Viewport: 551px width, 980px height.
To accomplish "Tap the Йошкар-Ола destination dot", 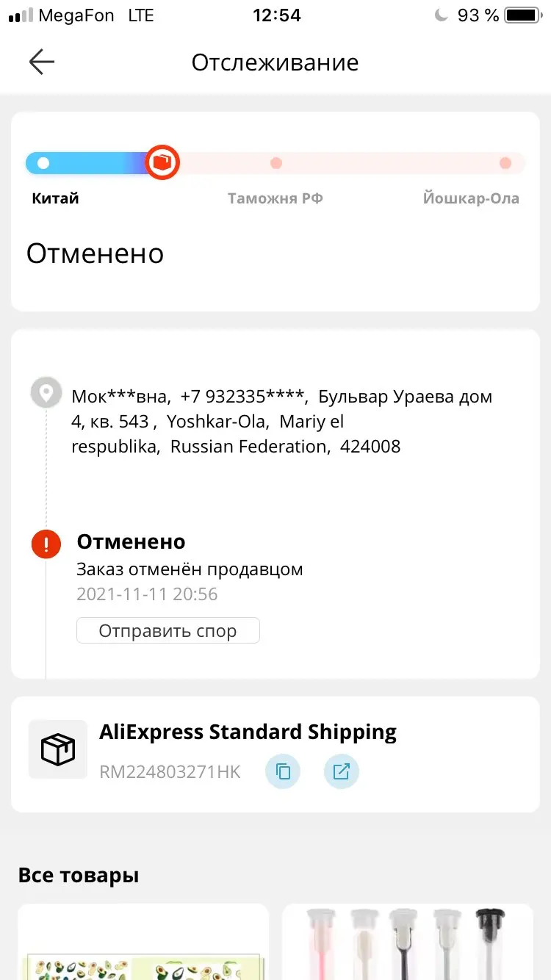I will pyautogui.click(x=505, y=163).
